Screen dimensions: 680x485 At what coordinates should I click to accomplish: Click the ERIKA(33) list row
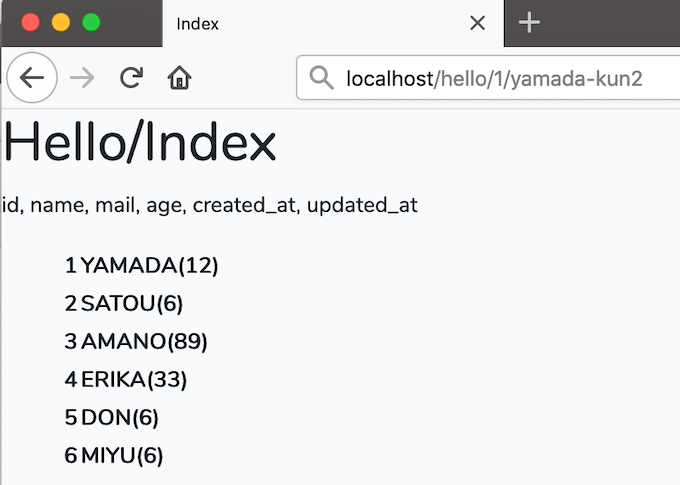tap(126, 380)
